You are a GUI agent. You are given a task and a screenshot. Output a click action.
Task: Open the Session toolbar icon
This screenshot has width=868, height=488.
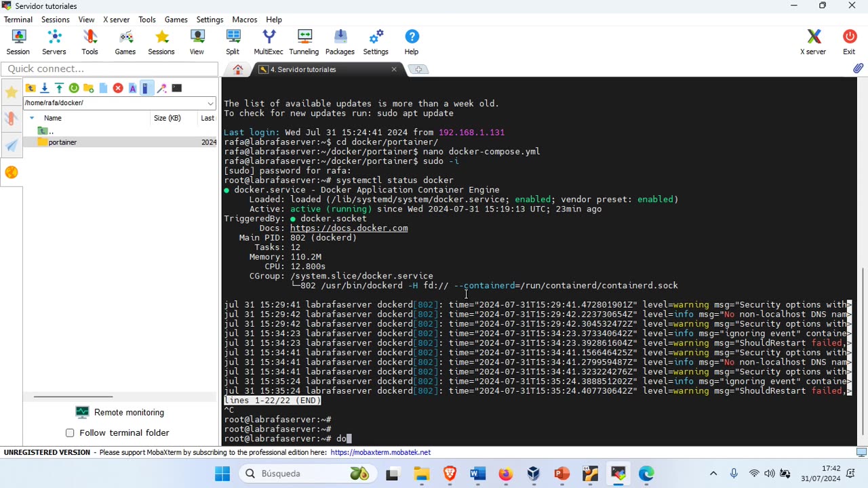click(18, 42)
